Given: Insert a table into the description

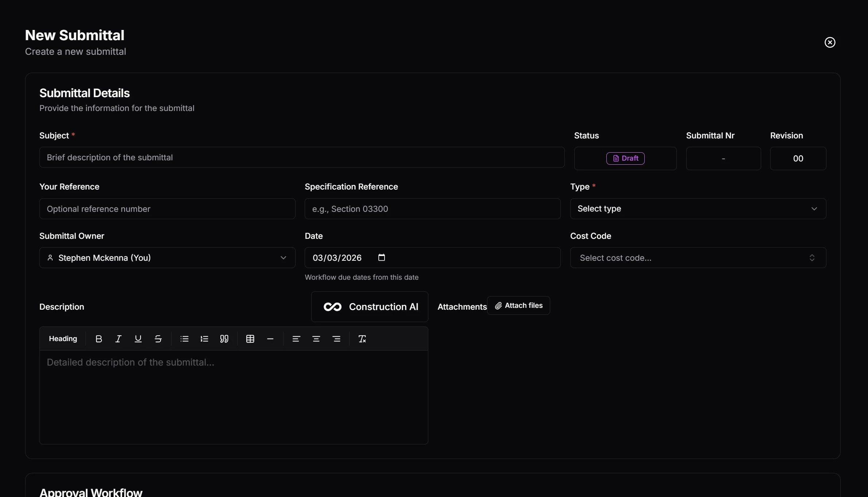Looking at the screenshot, I should (250, 339).
